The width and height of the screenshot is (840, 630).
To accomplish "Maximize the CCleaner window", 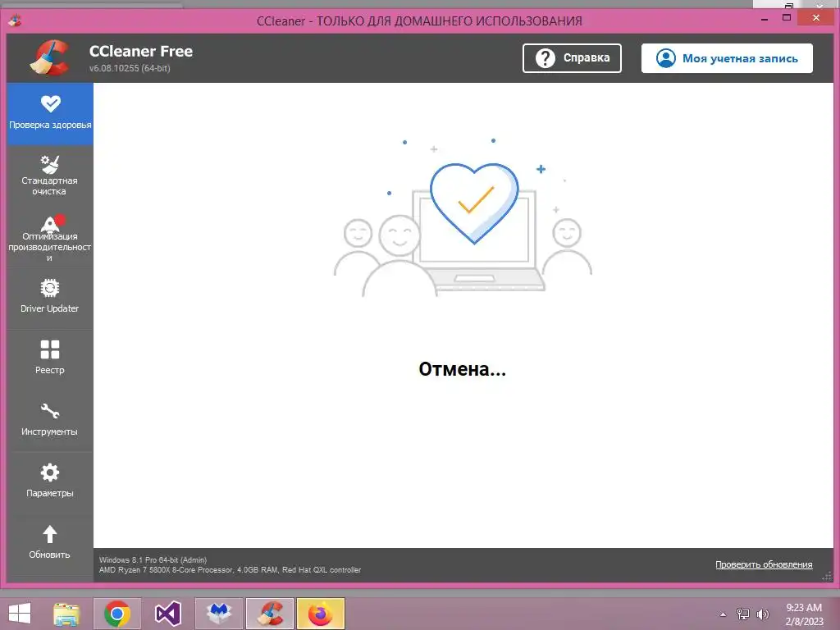I will click(x=787, y=19).
